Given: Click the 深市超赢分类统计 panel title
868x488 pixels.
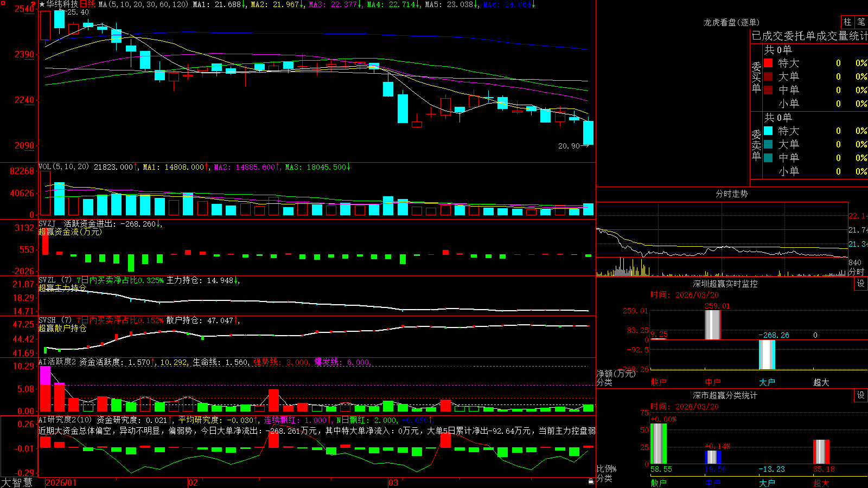Looking at the screenshot, I should [x=725, y=395].
